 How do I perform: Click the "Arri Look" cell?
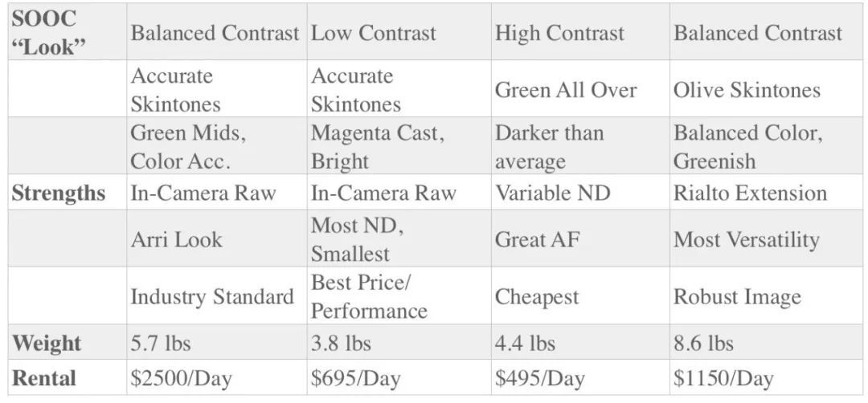(x=176, y=239)
